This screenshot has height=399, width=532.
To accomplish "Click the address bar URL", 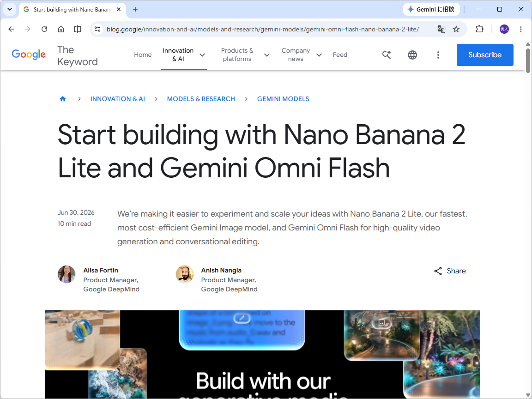I will [x=263, y=29].
